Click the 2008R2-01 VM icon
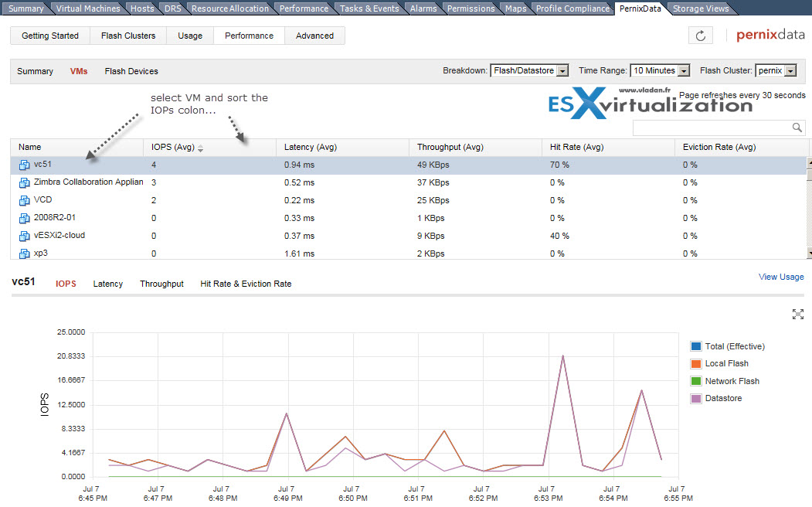812x507 pixels. [x=25, y=218]
